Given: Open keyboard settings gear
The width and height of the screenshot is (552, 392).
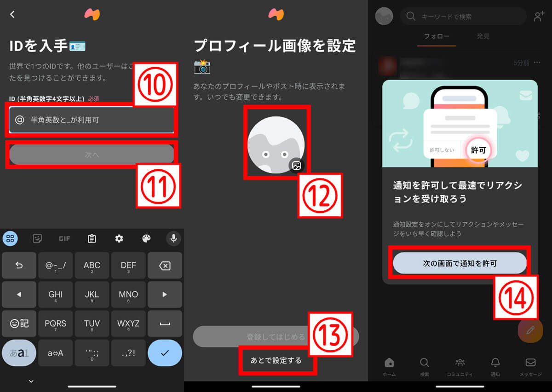Looking at the screenshot, I should [119, 238].
